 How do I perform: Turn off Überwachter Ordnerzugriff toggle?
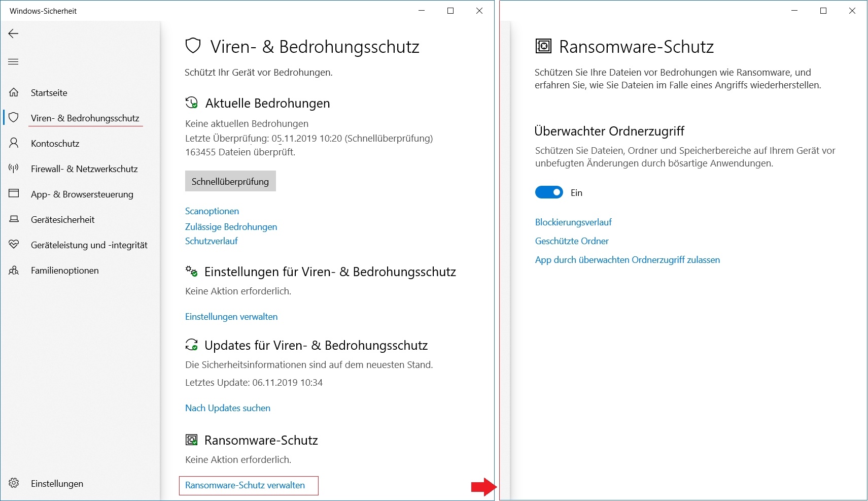[x=549, y=192]
